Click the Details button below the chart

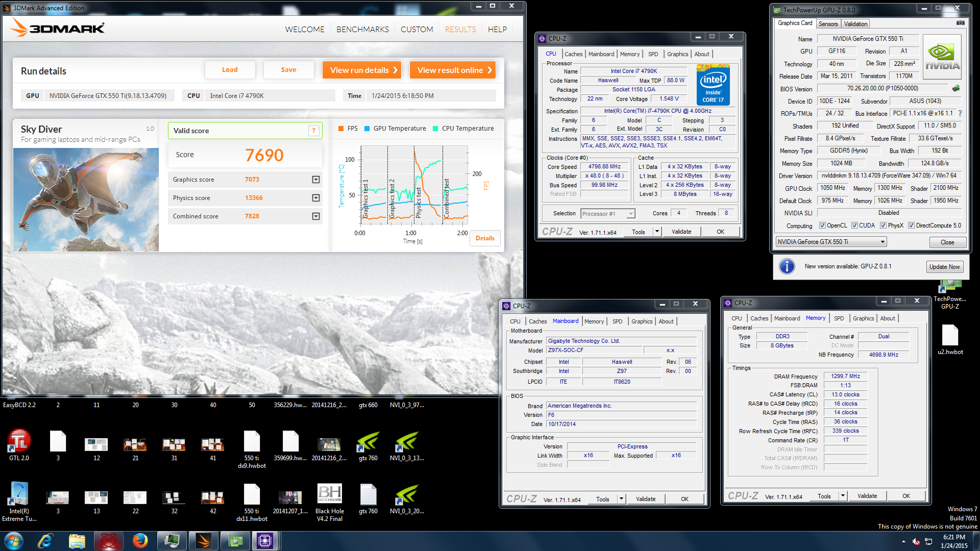(485, 238)
